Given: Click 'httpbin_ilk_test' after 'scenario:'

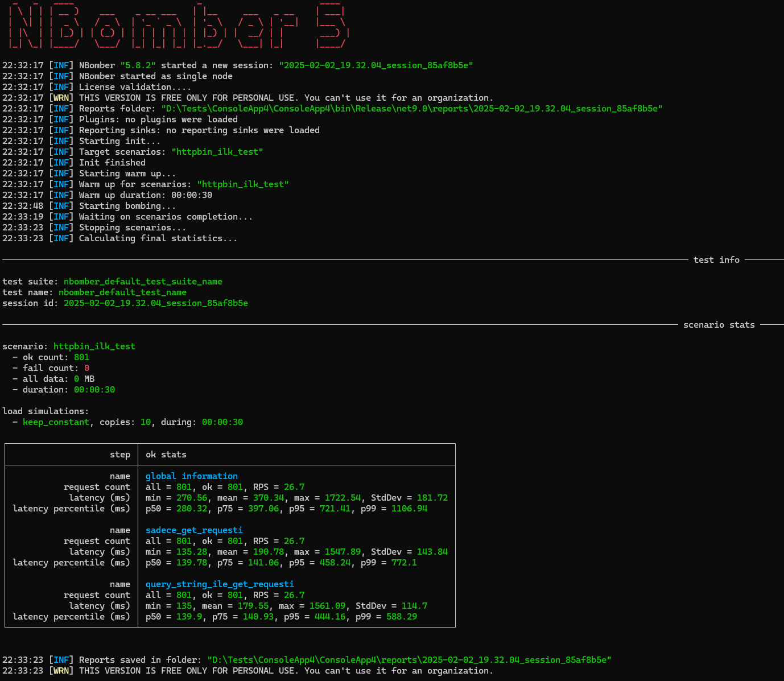Looking at the screenshot, I should tap(94, 346).
